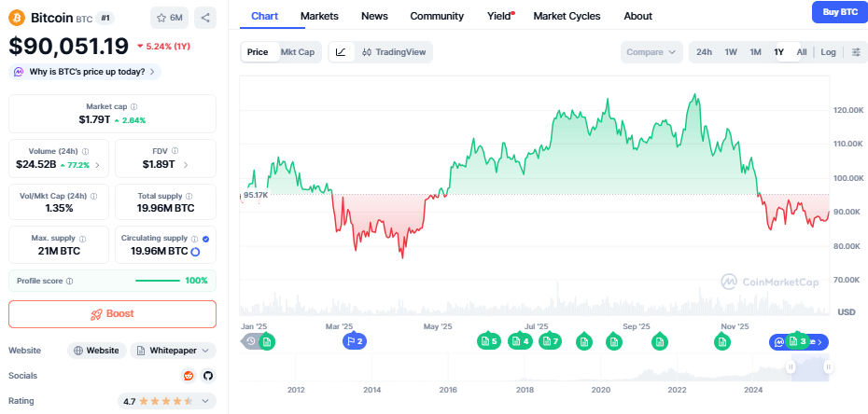The width and height of the screenshot is (868, 414).
Task: Switch to line chart view icon
Action: (x=341, y=52)
